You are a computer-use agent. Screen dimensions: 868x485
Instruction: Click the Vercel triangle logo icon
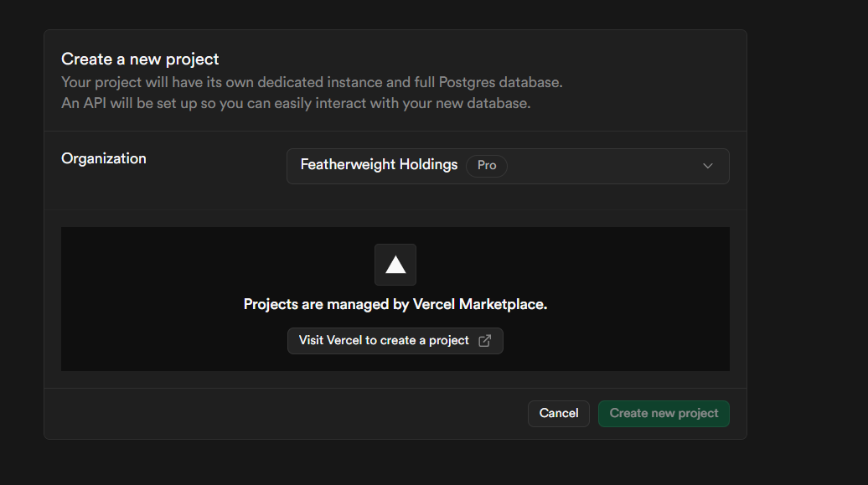(x=395, y=265)
